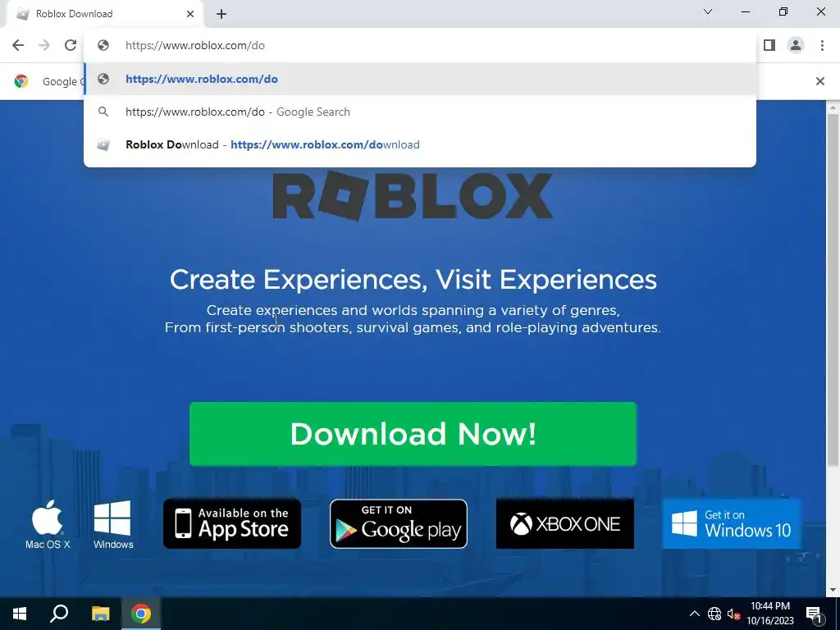Show hidden system tray icons
The width and height of the screenshot is (840, 630).
pos(694,614)
